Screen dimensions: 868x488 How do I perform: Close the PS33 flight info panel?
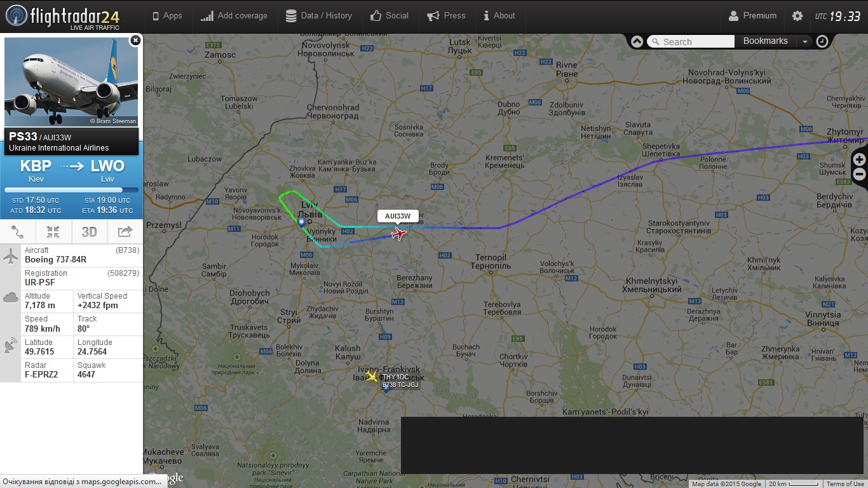135,41
